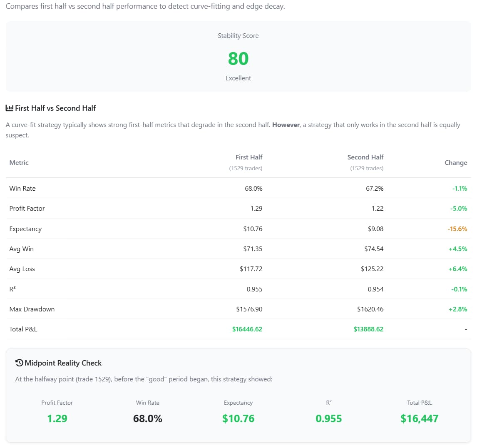Click the 'Avg Win' row label
This screenshot has width=477, height=448.
click(22, 249)
